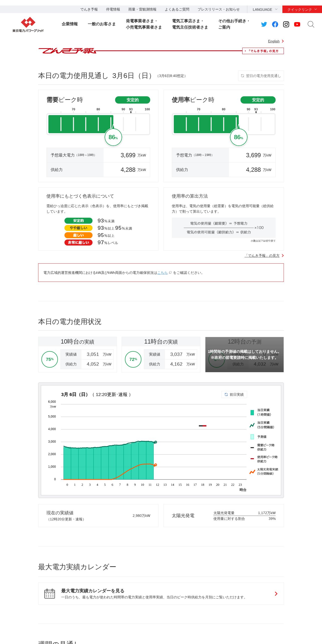Screen dimensions: 322x644
Task: Open 雨量・雷観測情報 link
Action: (x=142, y=9)
